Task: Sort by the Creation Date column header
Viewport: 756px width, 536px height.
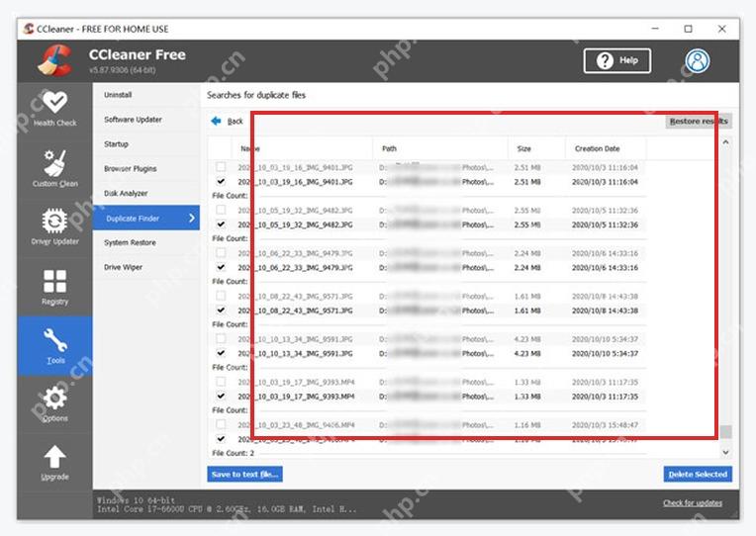Action: (606, 148)
